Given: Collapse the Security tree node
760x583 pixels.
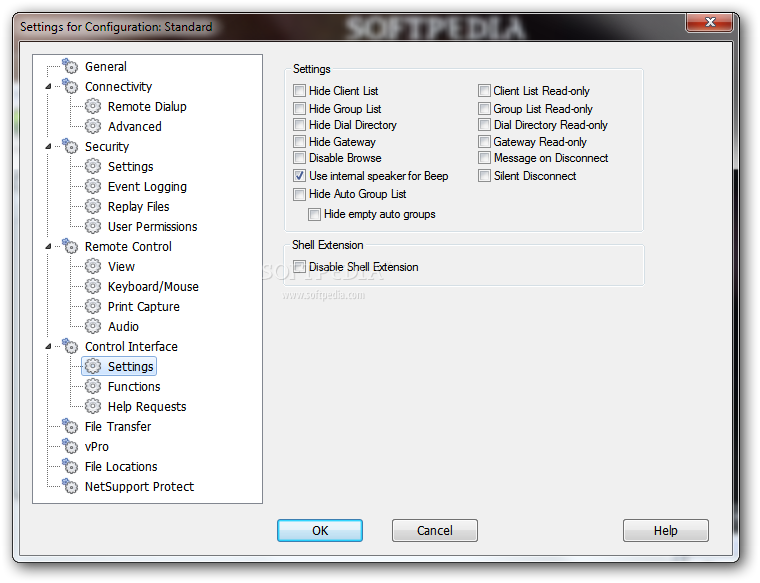Looking at the screenshot, I should point(48,146).
